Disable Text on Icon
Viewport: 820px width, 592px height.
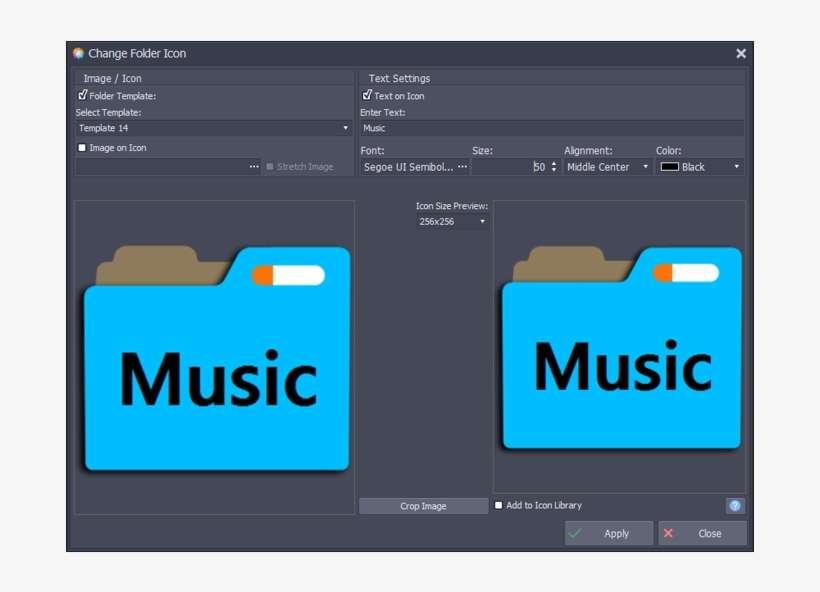tap(367, 95)
